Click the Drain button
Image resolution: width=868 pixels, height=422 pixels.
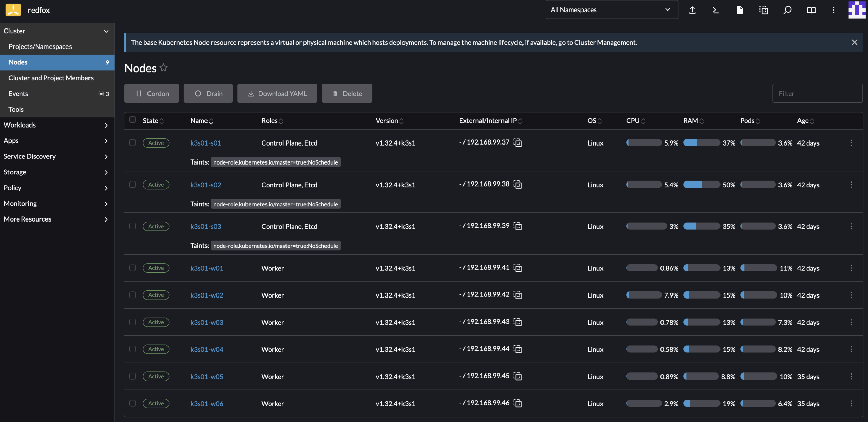(208, 93)
